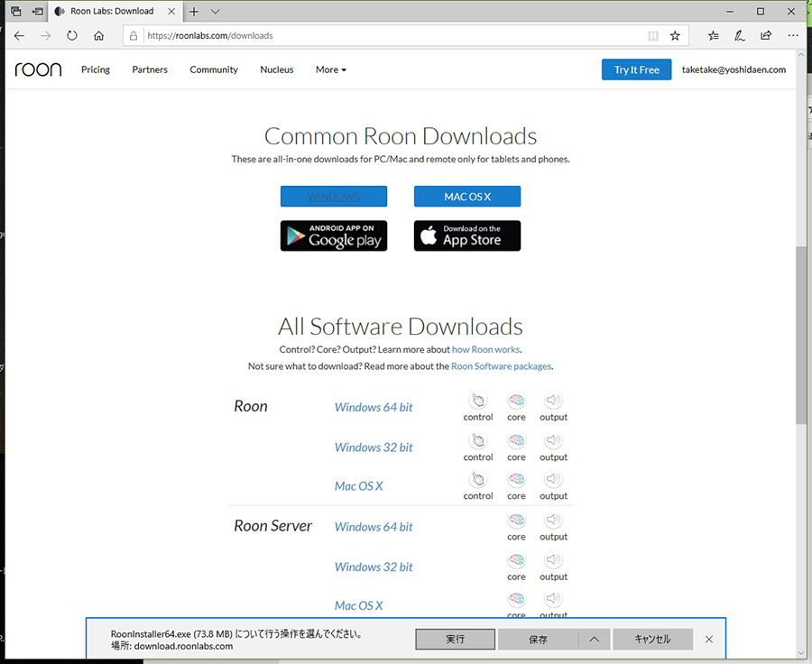812x664 pixels.
Task: Click control icon for Roon Windows 64 bit
Action: coord(478,401)
